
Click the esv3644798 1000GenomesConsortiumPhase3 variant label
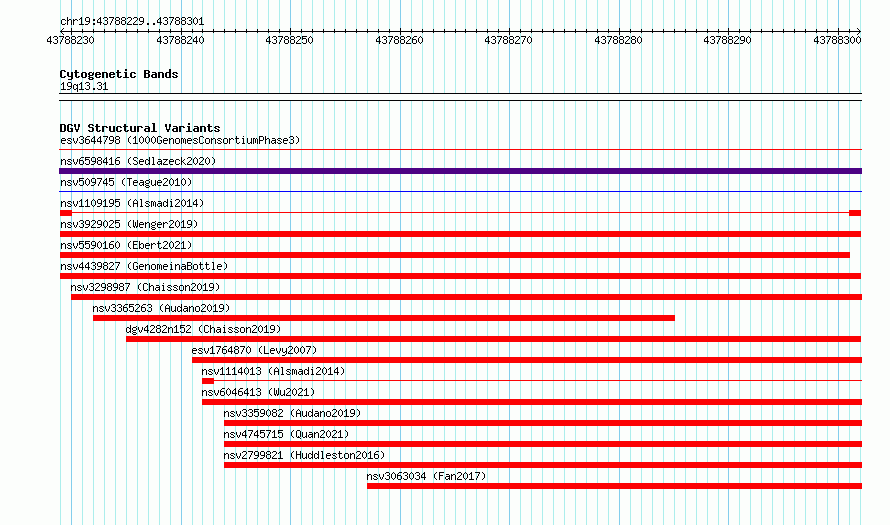click(180, 140)
